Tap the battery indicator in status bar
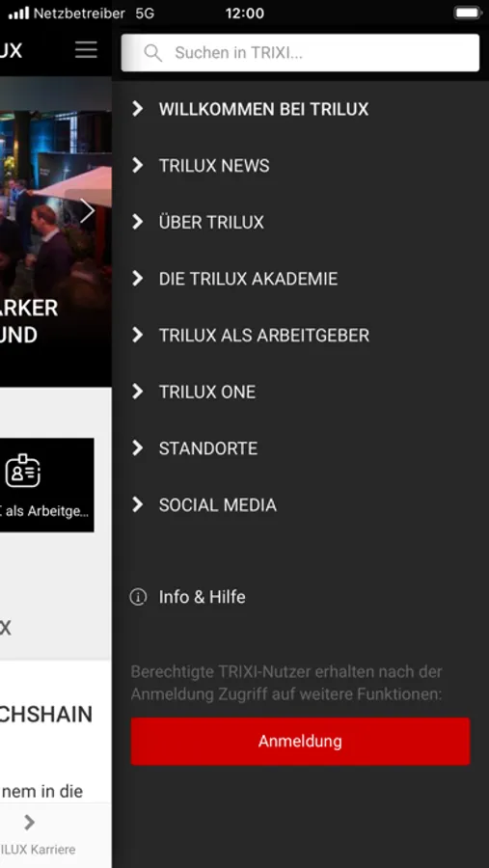489x868 pixels. point(468,13)
